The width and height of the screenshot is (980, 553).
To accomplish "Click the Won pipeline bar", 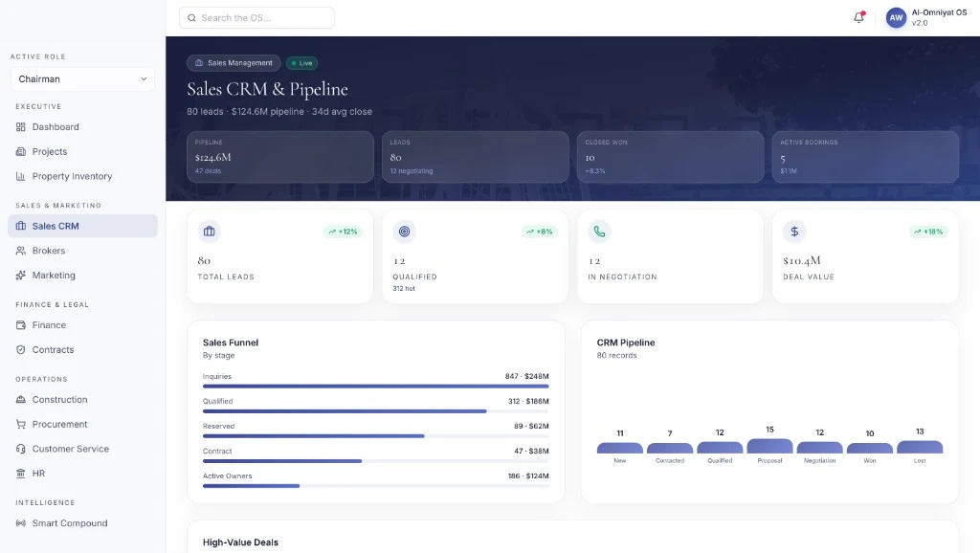I will pos(869,448).
